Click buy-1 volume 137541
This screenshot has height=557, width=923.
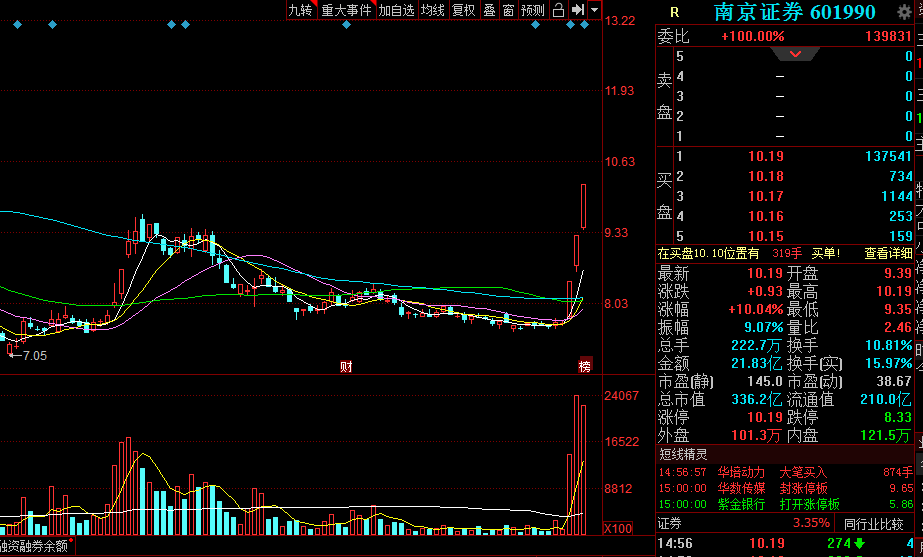[889, 156]
